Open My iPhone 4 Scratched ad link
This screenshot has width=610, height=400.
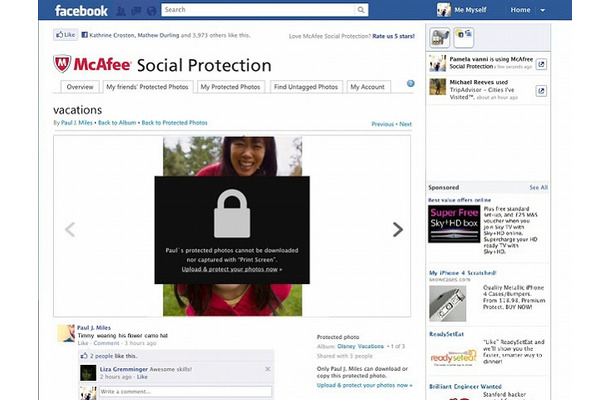[x=463, y=273]
